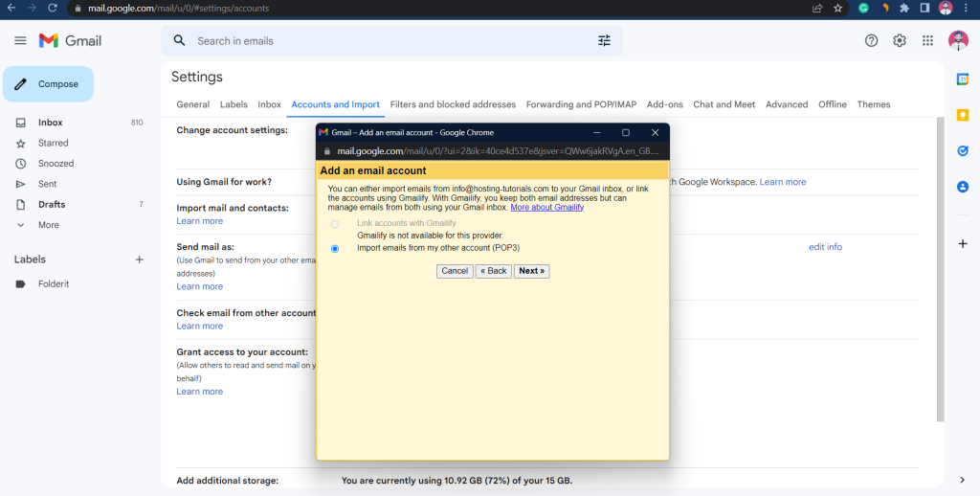Click Next » in the popup
This screenshot has height=496, width=980.
coord(532,271)
